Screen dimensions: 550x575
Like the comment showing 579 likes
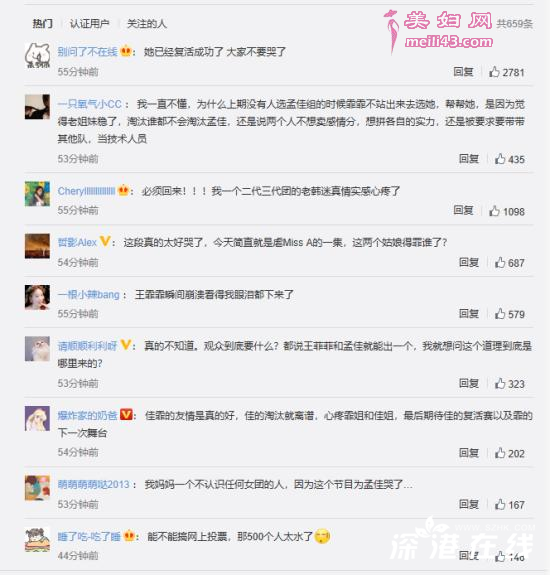pos(500,314)
